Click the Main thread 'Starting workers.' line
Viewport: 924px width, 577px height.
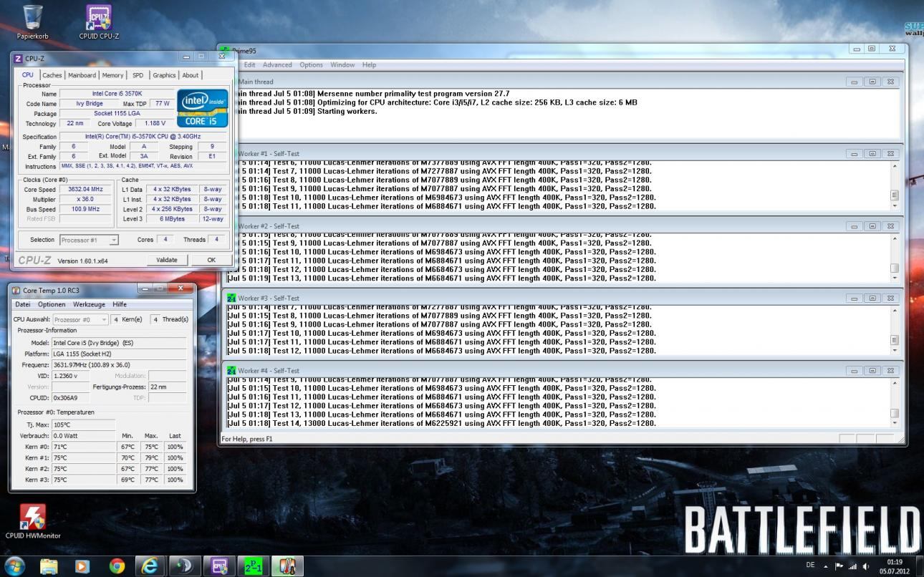[x=307, y=112]
